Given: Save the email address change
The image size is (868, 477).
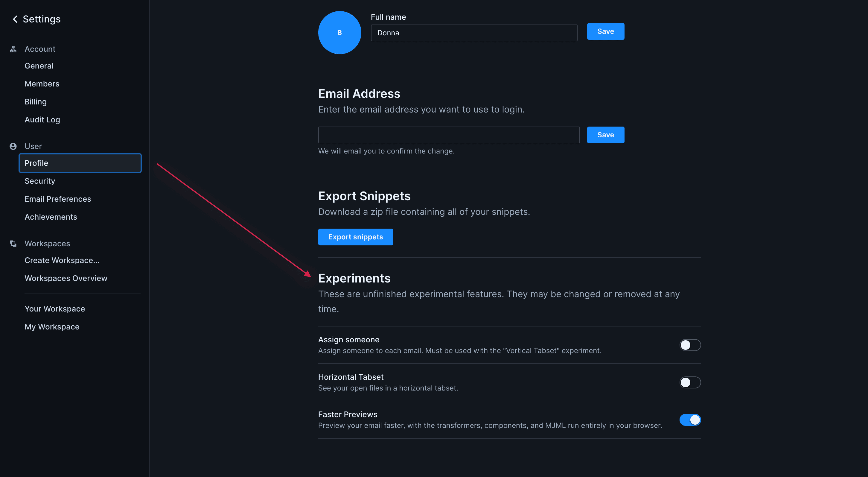Looking at the screenshot, I should pos(606,135).
